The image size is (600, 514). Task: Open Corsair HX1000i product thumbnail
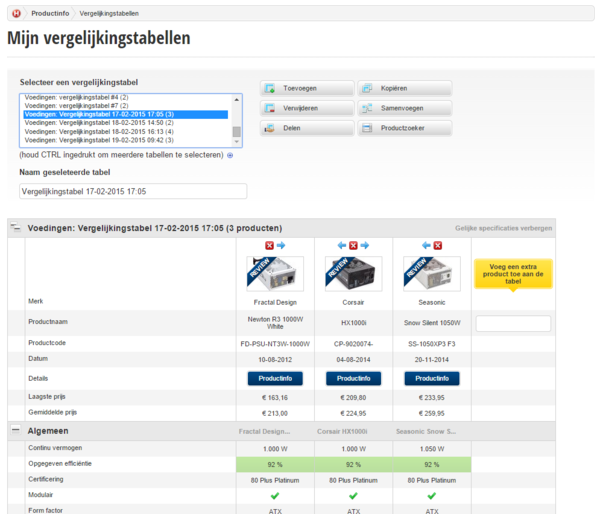click(x=354, y=274)
